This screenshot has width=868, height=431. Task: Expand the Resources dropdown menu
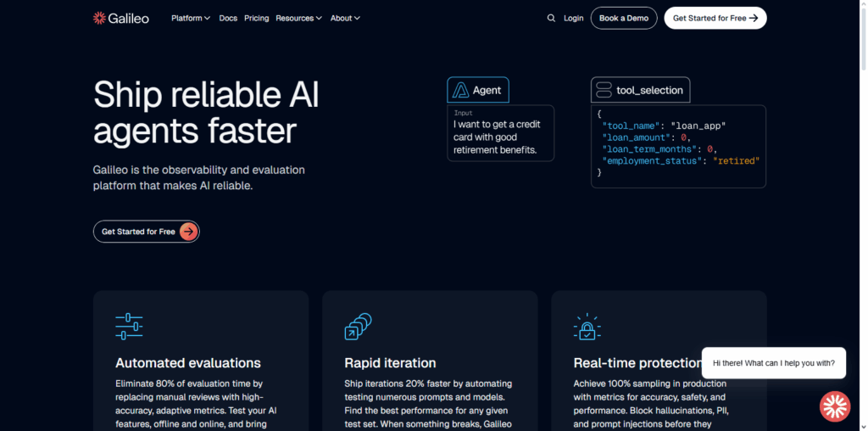point(299,19)
